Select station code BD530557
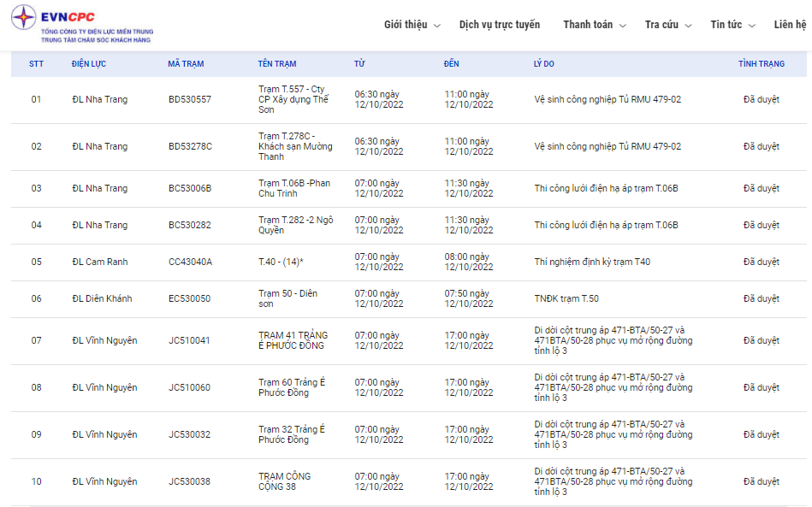This screenshot has height=507, width=812. pos(190,100)
